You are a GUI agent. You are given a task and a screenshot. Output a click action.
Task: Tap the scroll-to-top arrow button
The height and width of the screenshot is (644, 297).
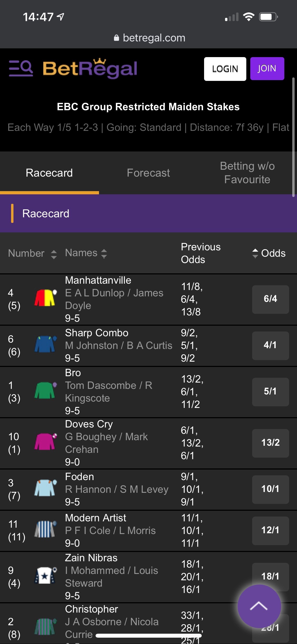click(x=259, y=606)
